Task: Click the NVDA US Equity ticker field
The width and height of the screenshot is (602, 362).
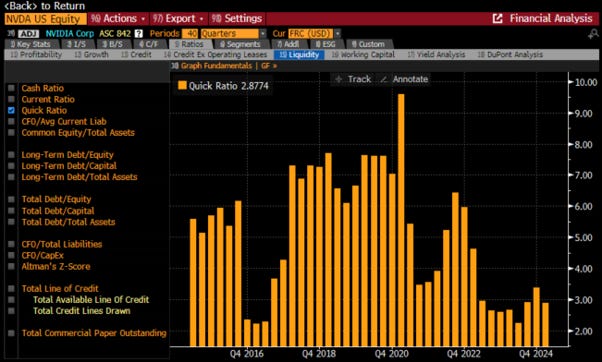Action: (45, 19)
